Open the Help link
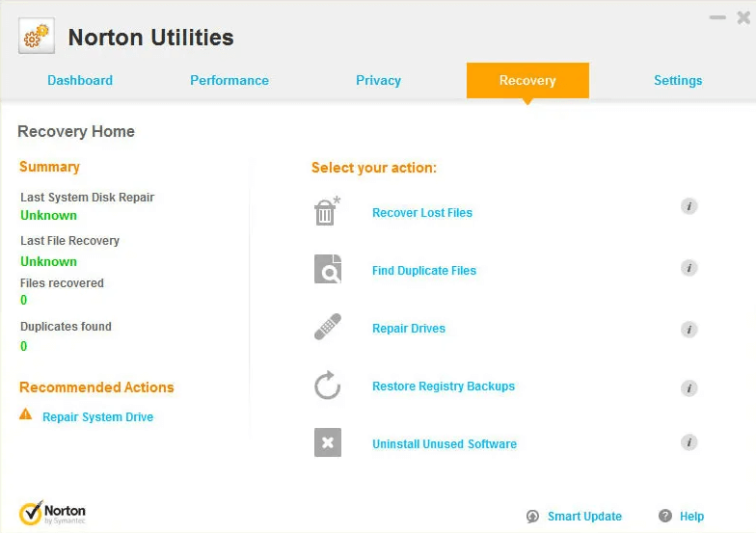The width and height of the screenshot is (756, 533). 691,517
